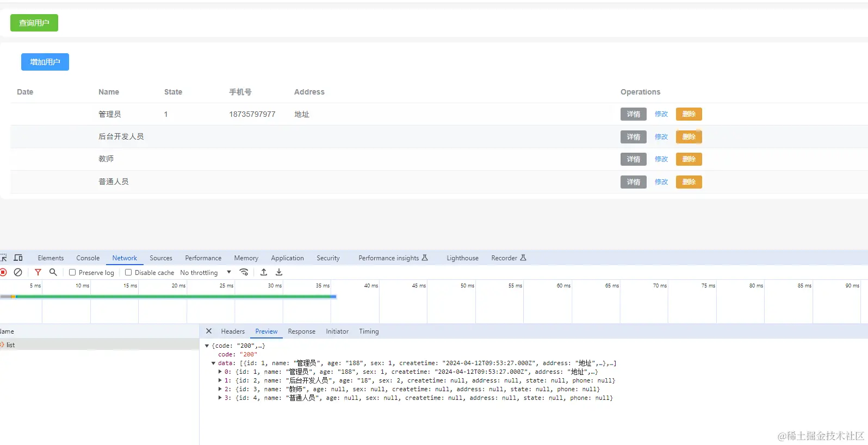This screenshot has height=445, width=868.
Task: Export HAR with the download arrow icon
Action: 279,272
